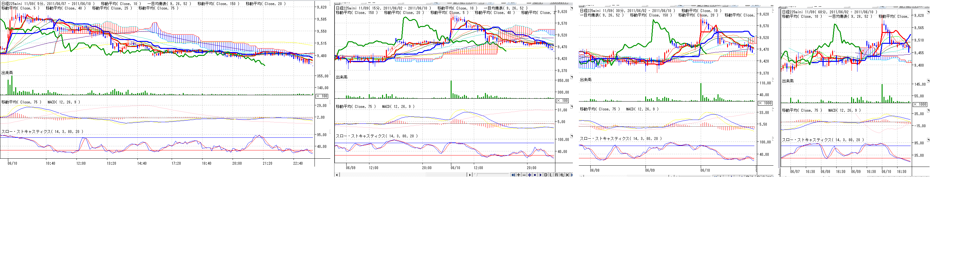Click the ×100 scale box on 5-minute chart
Screen dimensions: 980x264
322,96
